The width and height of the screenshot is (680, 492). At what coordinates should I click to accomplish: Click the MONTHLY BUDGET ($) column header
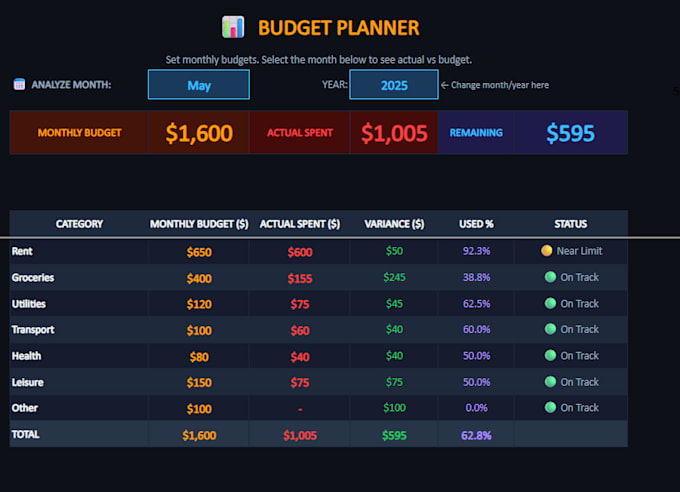pyautogui.click(x=199, y=224)
